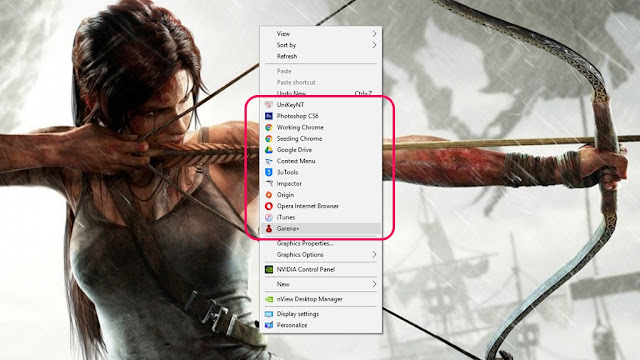Open Seeding Chrome entry

pyautogui.click(x=321, y=139)
